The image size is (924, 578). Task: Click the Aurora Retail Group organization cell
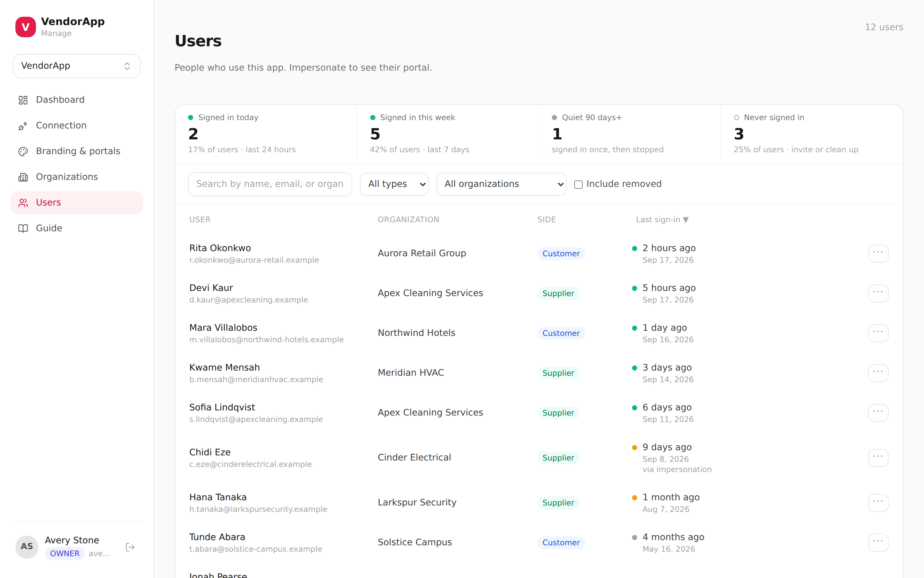[422, 253]
